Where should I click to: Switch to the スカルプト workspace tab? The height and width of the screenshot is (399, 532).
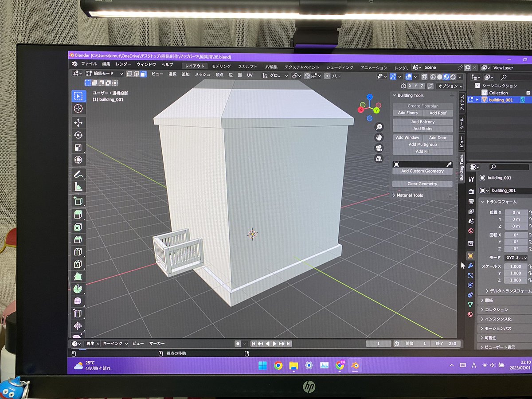247,67
